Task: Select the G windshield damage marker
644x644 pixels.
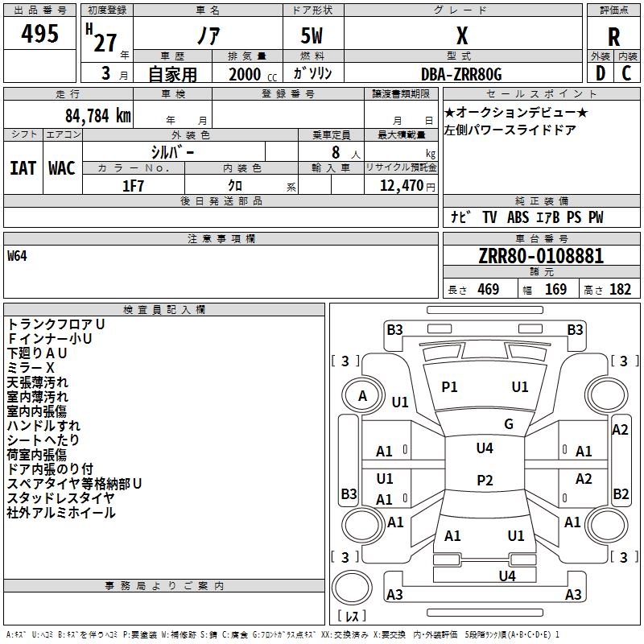Action: coord(508,424)
